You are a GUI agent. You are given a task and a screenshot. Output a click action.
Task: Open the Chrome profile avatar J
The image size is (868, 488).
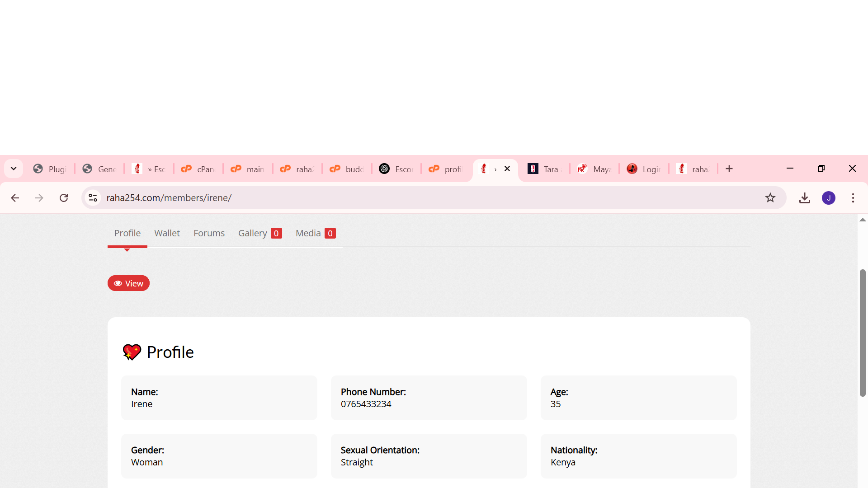coord(829,198)
